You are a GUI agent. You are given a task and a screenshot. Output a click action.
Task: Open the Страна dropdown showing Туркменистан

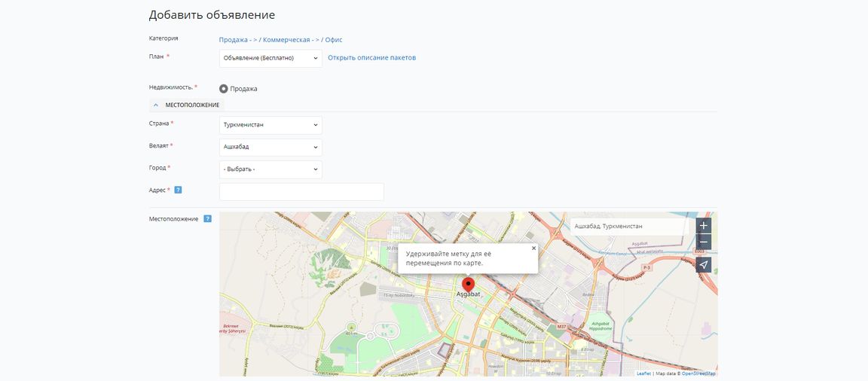(270, 125)
